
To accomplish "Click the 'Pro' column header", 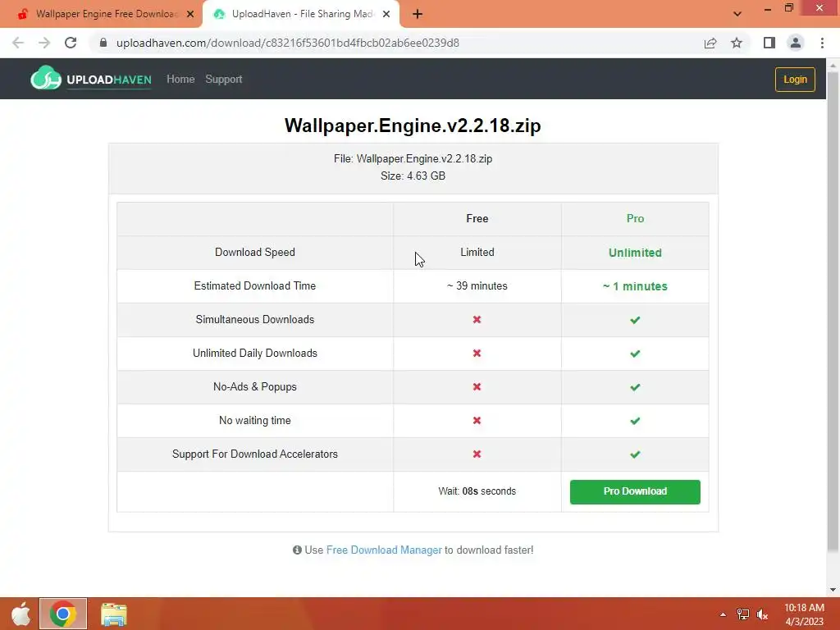I will 636,218.
